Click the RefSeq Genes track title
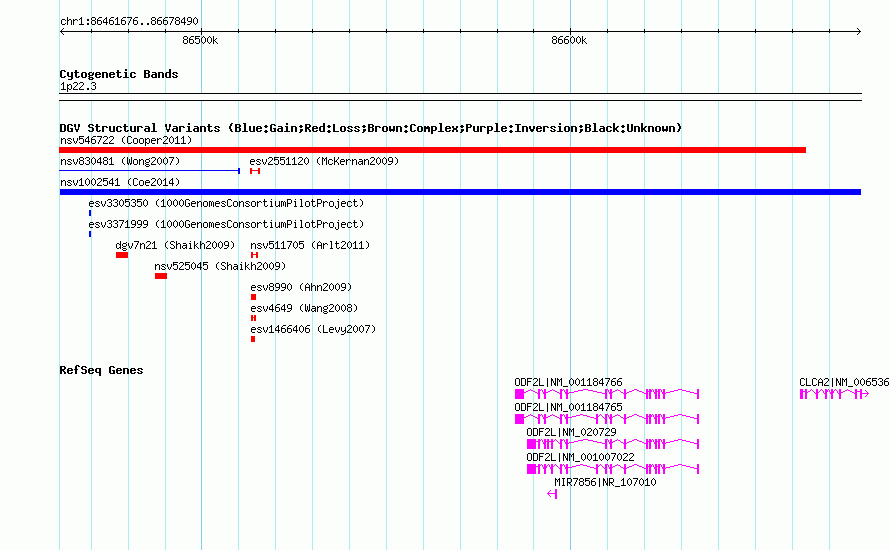Screen dimensions: 890x550 (101, 370)
